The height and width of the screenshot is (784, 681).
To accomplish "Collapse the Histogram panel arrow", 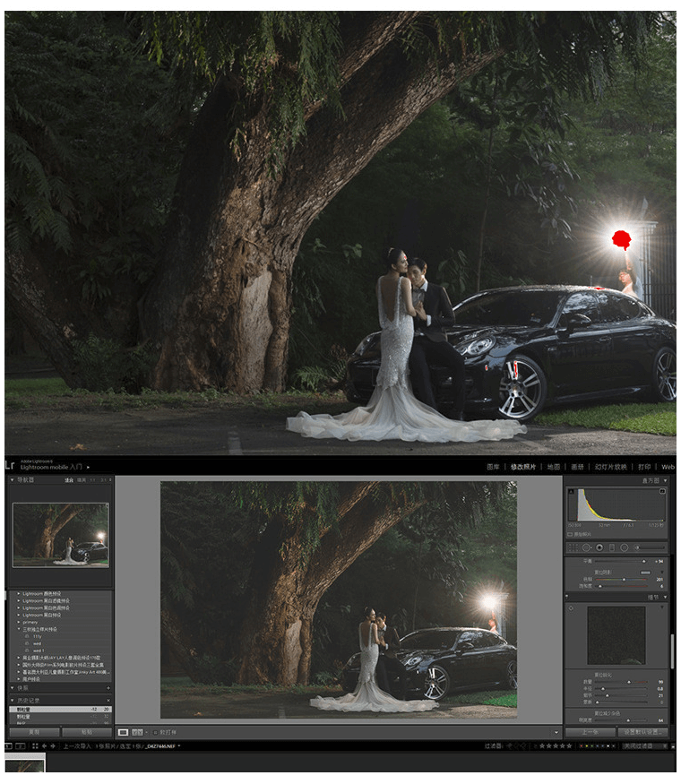I will [x=666, y=480].
